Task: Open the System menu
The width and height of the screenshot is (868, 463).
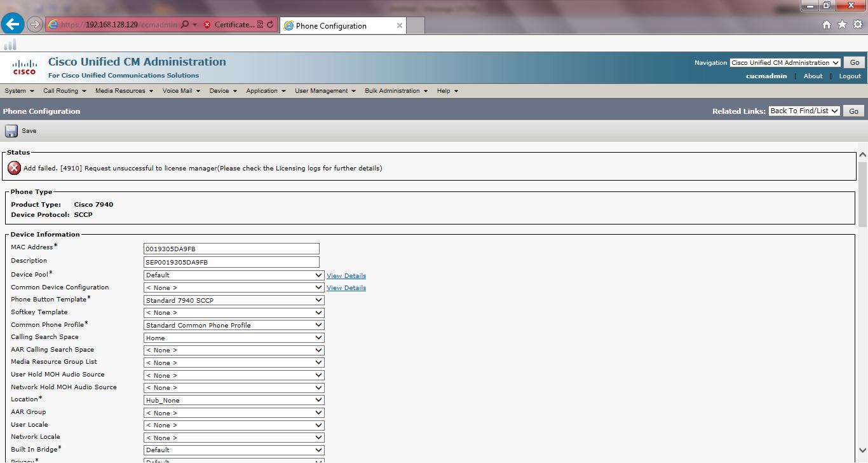Action: tap(19, 91)
